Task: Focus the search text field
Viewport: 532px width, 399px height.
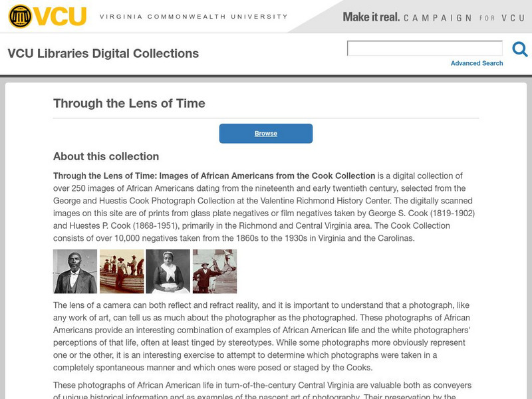Action: [425, 48]
